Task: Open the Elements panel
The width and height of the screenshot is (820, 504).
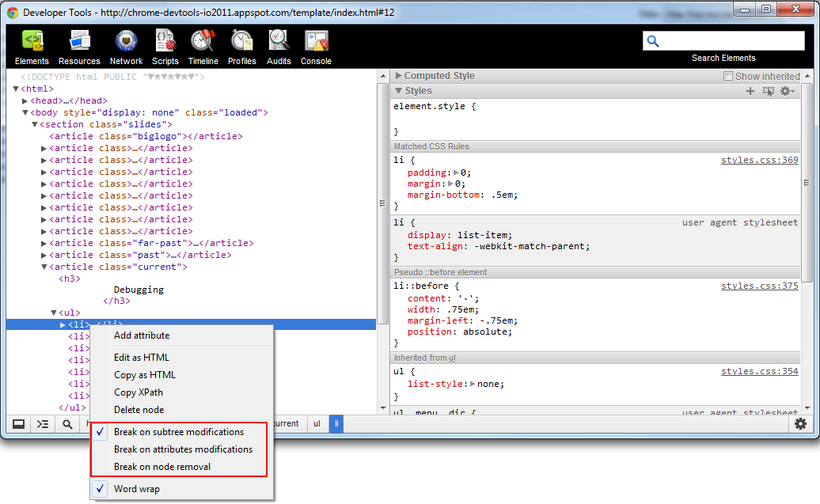Action: 32,47
